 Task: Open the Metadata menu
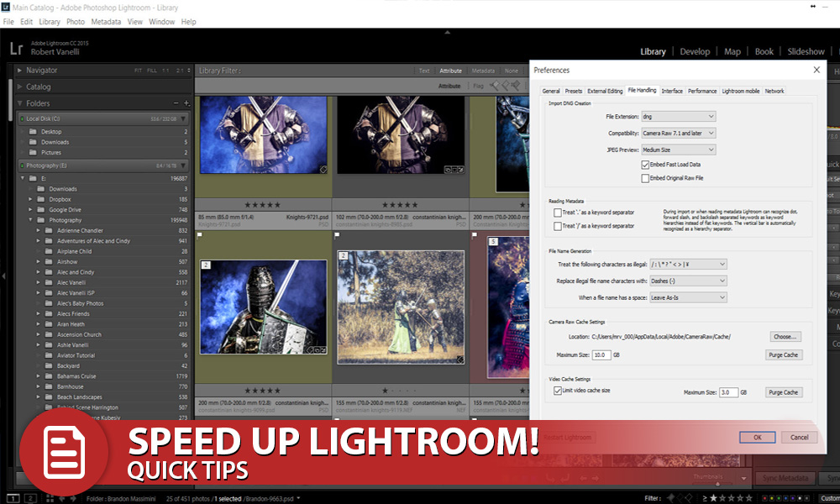click(106, 22)
